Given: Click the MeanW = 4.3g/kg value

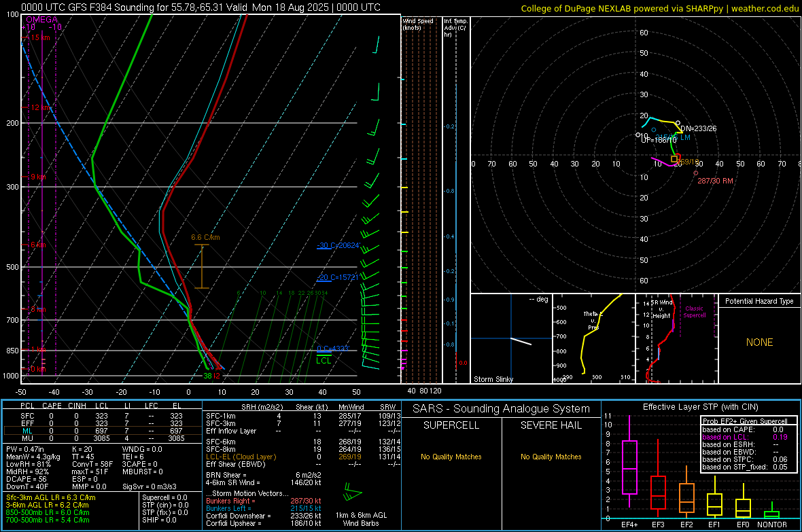Looking at the screenshot, I should (33, 457).
